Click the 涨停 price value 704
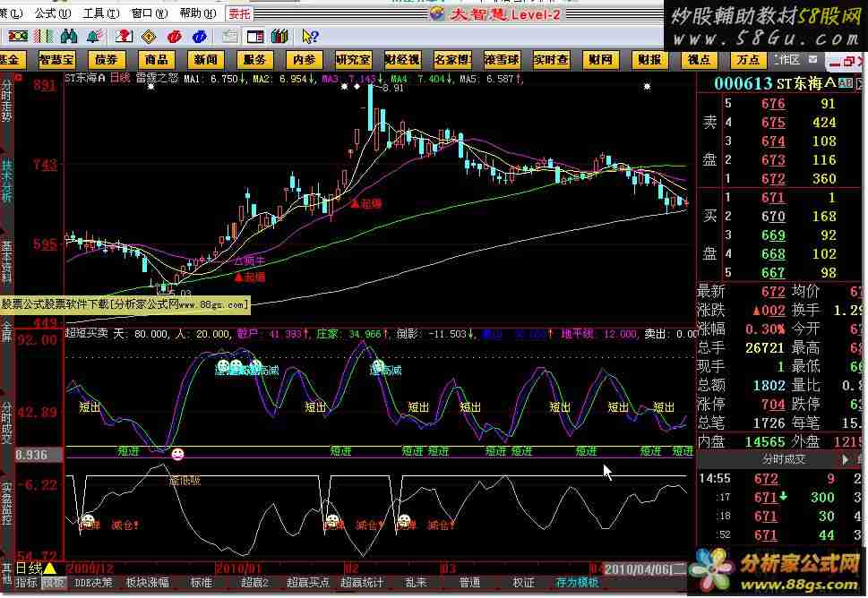Viewport: 868px width, 598px height. coord(773,405)
